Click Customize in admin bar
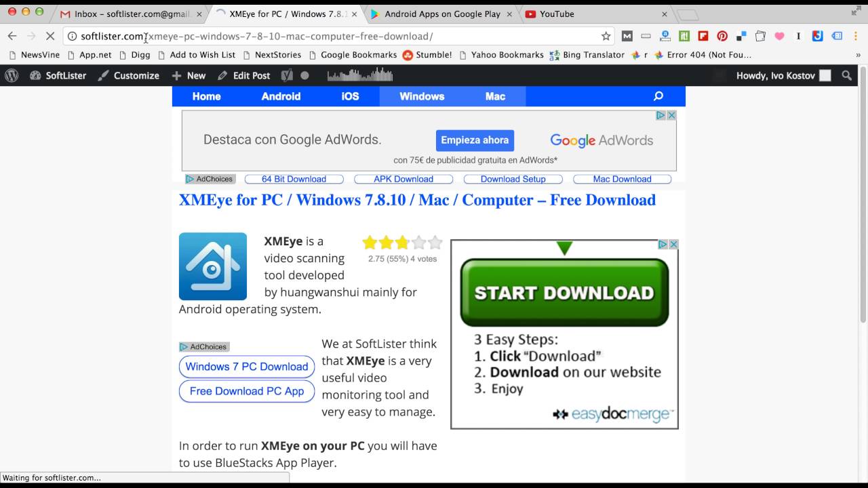 tap(128, 76)
